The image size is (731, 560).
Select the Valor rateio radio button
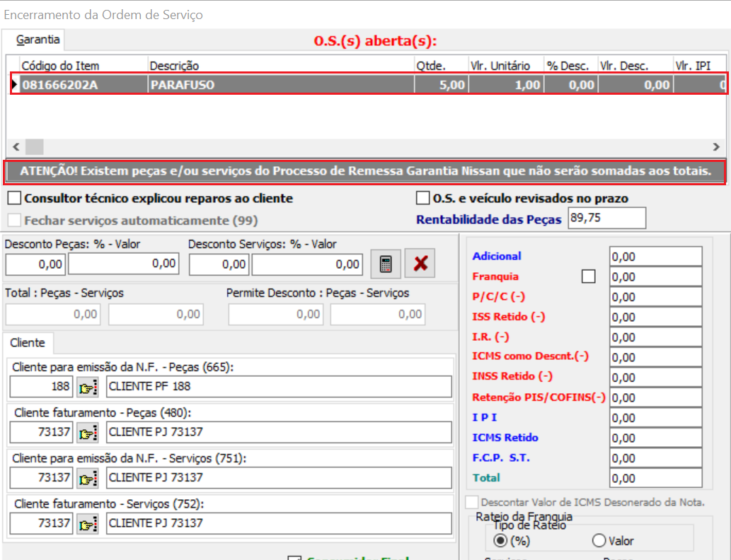coord(599,540)
